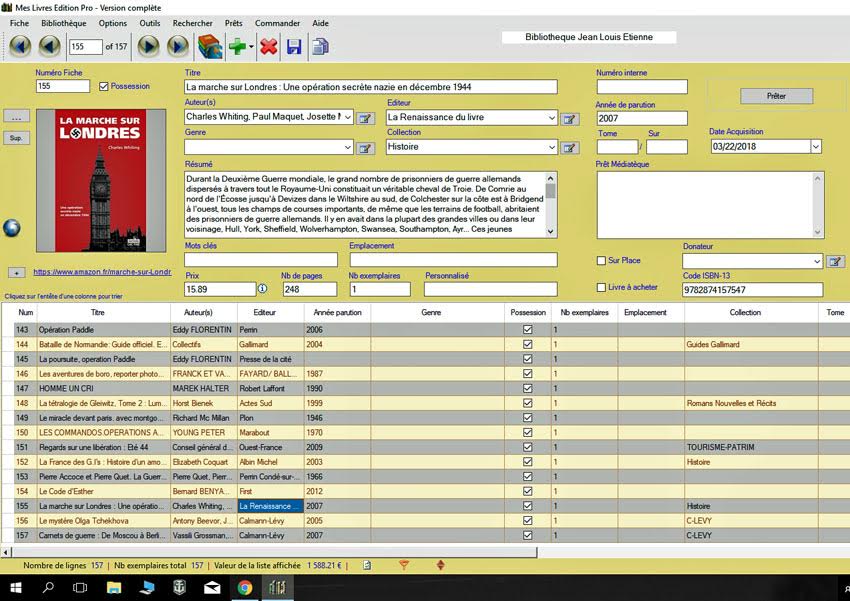Image resolution: width=850 pixels, height=601 pixels.
Task: Save record with the floppy disk icon
Action: pos(294,46)
